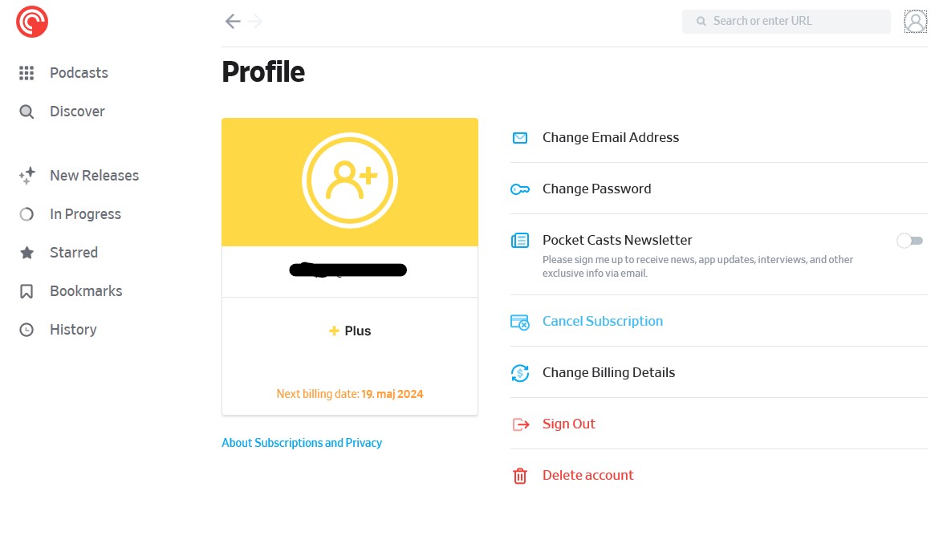Screen dimensions: 939x560
Task: Open listening History
Action: pos(73,330)
